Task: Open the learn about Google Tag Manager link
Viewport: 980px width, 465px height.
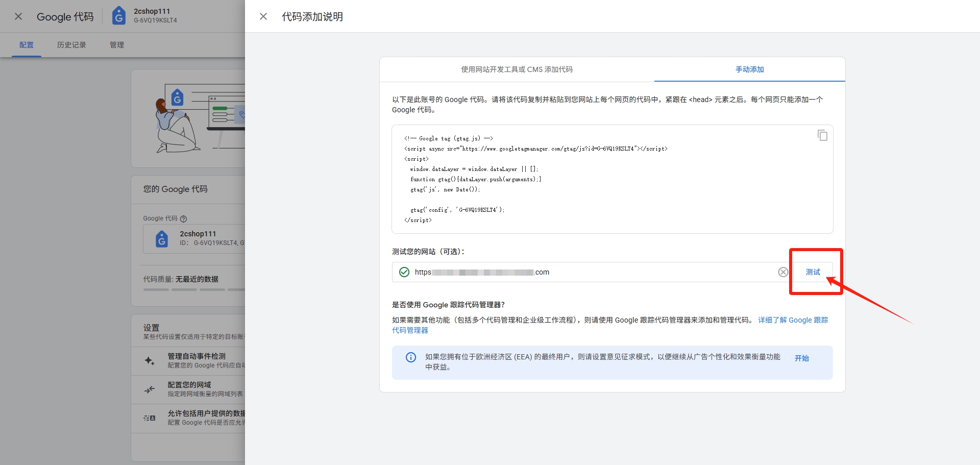Action: 793,320
